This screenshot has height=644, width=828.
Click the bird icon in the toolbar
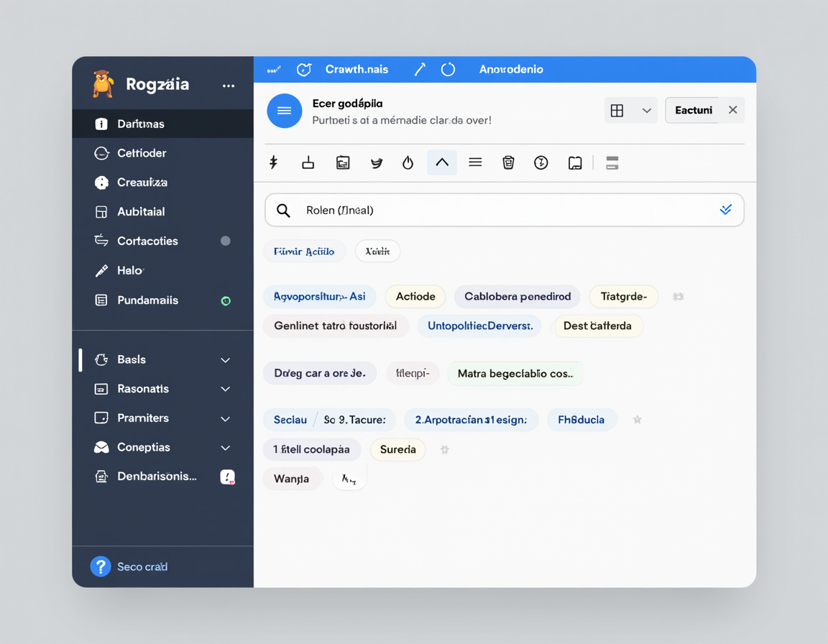[x=377, y=162]
